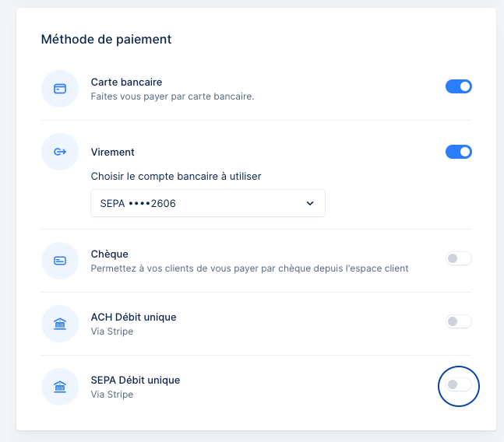Viewport: 504px width, 442px height.
Task: Click the SEPA Débit unique label
Action: 136,380
